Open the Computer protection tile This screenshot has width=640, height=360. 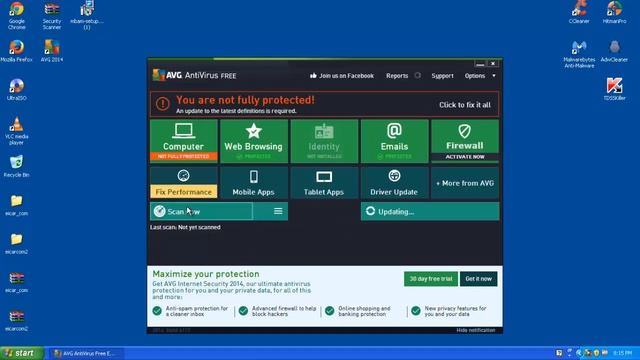coord(184,141)
